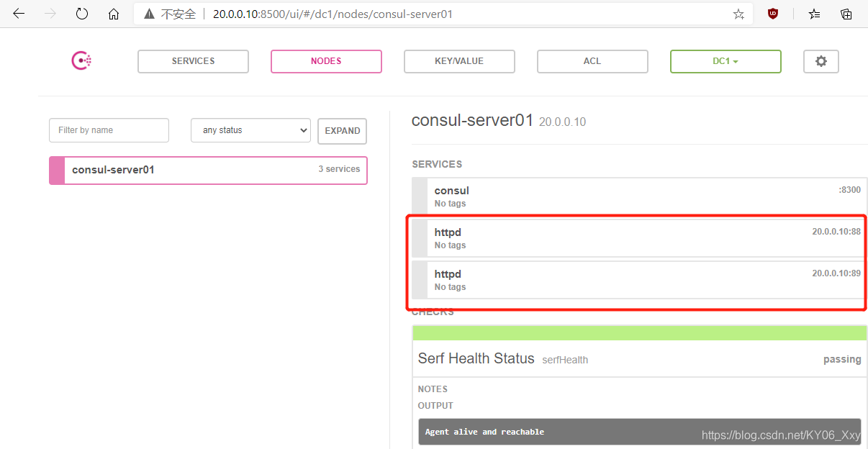This screenshot has width=868, height=449.
Task: Open the favorites list icon
Action: click(814, 14)
